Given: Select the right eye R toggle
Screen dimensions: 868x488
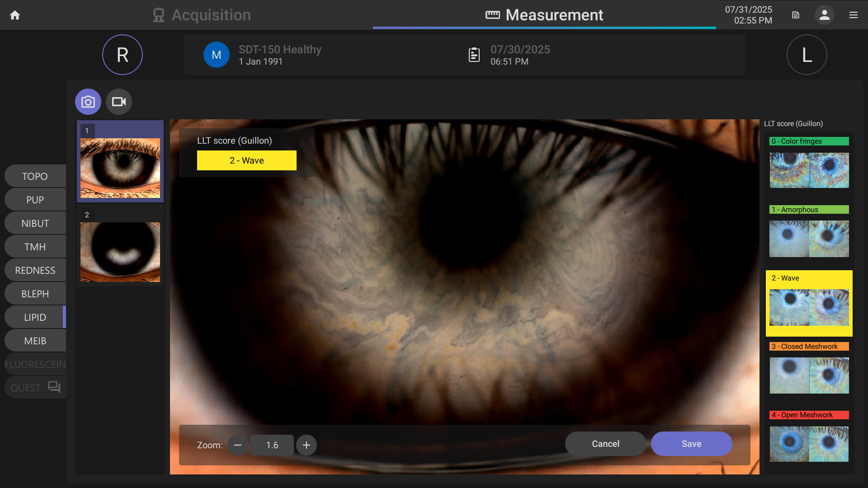Looking at the screenshot, I should coord(123,55).
